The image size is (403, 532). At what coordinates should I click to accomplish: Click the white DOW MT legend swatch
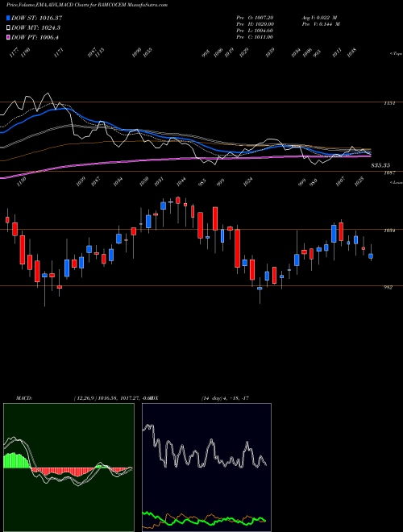(9, 28)
